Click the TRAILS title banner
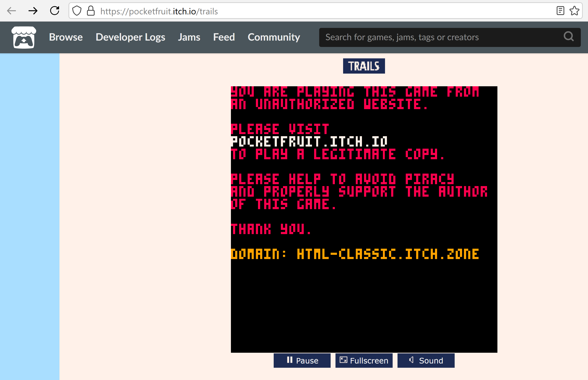Screen dimensions: 588x380 (364, 66)
